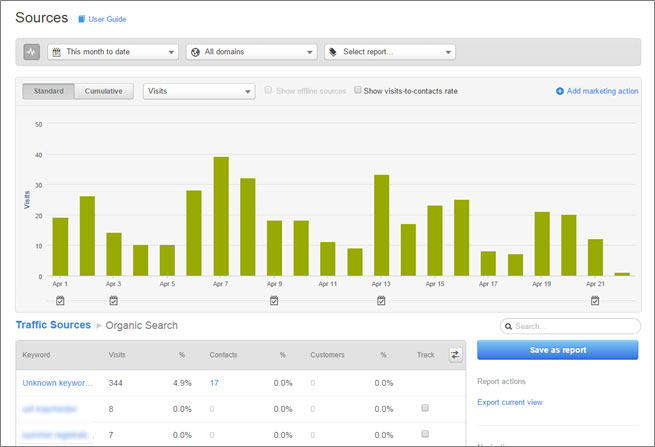Screen dimensions: 655x447
Task: Click the 17 contacts link
Action: click(214, 383)
